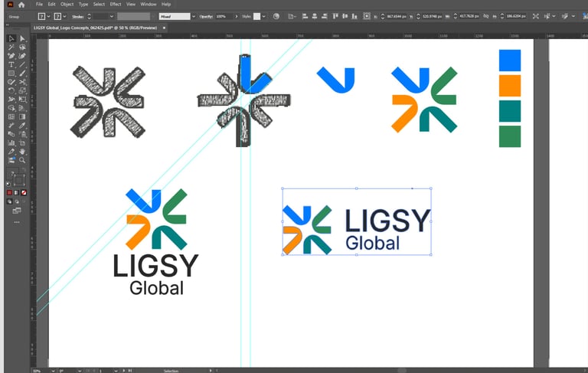Image resolution: width=588 pixels, height=373 pixels.
Task: Open the Select menu
Action: pyautogui.click(x=99, y=5)
